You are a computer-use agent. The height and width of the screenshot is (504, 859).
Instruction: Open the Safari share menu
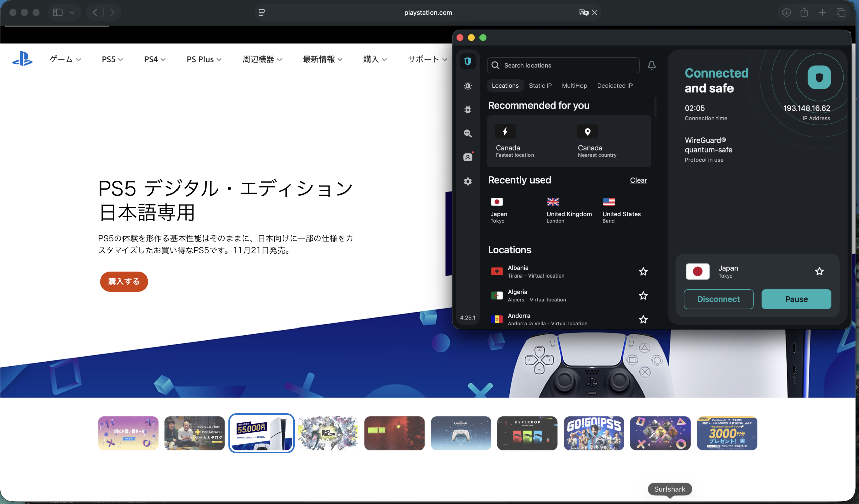(804, 12)
